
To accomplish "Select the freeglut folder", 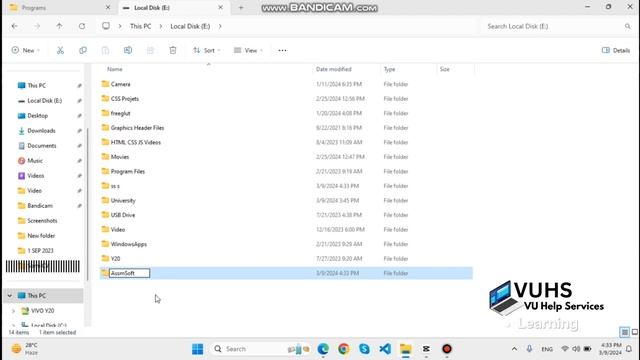I will click(x=120, y=113).
